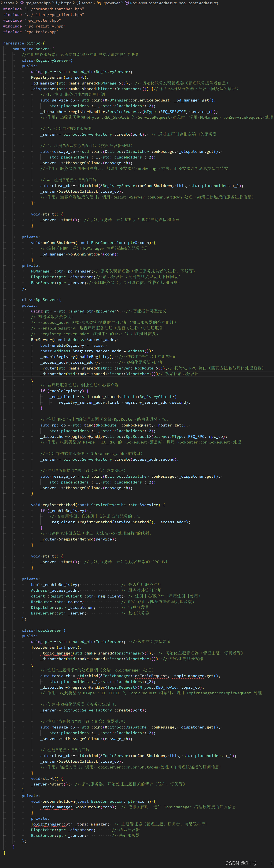Click the include "rpc_topic.hpp" line
This screenshot has width=274, height=868.
pos(31,32)
